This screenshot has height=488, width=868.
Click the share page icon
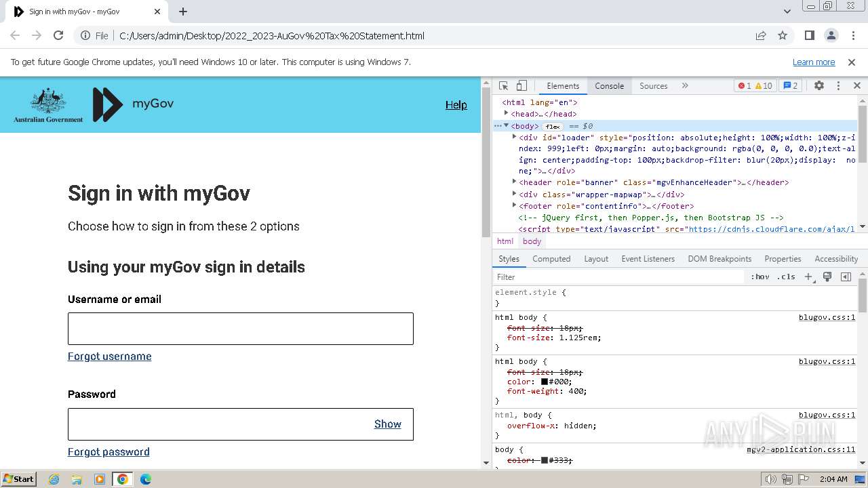(x=761, y=36)
